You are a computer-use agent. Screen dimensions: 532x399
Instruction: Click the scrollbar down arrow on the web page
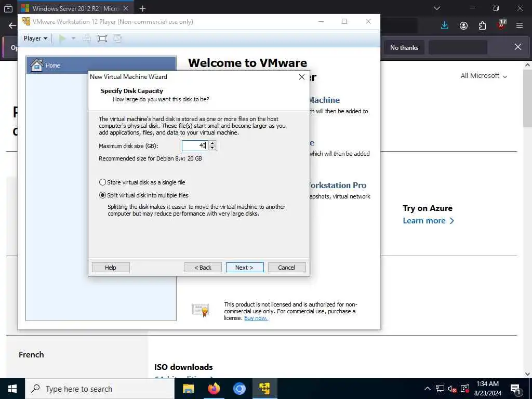click(527, 374)
